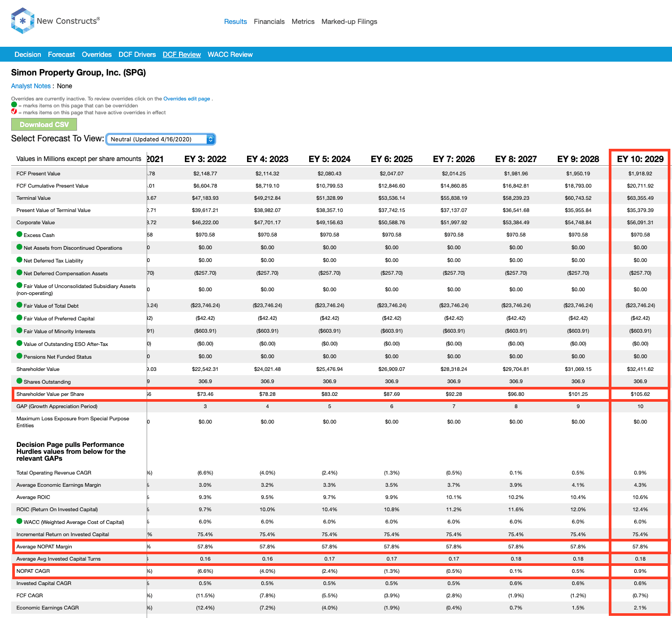Click the New Constructs logo
672x618 pixels.
55,21
